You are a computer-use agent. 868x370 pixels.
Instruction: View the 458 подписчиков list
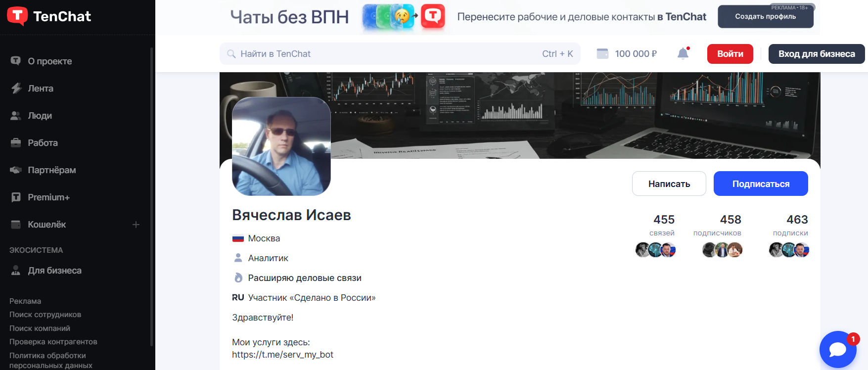[718, 225]
